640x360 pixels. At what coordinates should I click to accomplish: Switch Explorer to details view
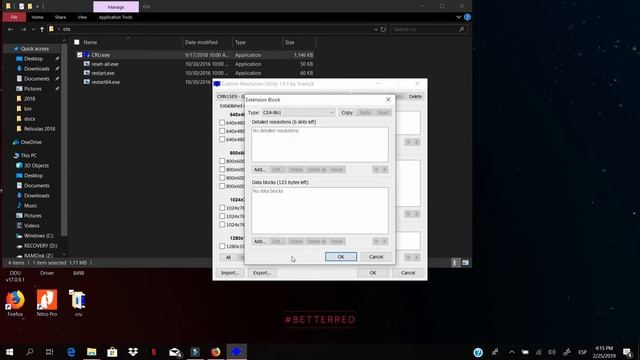click(455, 263)
